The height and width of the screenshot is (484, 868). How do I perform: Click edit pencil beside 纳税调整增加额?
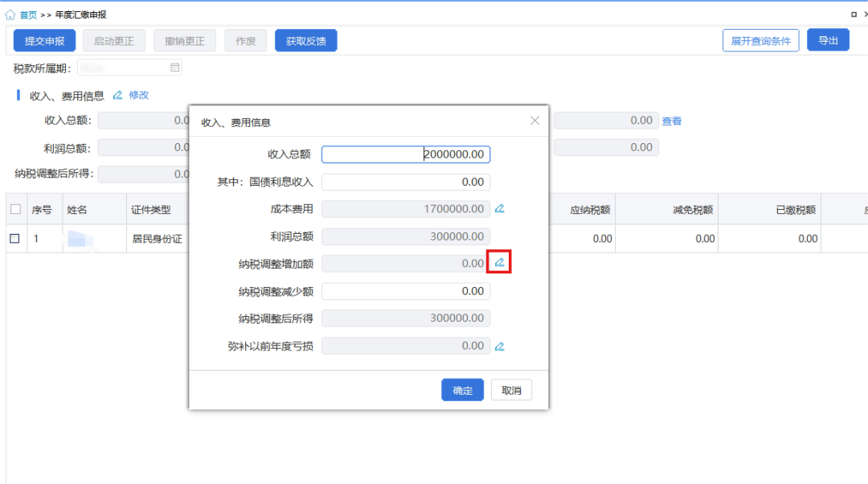coord(499,263)
